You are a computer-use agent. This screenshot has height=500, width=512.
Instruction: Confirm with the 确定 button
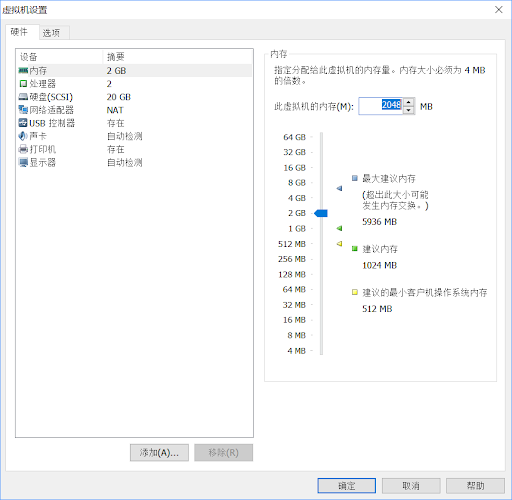coord(347,486)
